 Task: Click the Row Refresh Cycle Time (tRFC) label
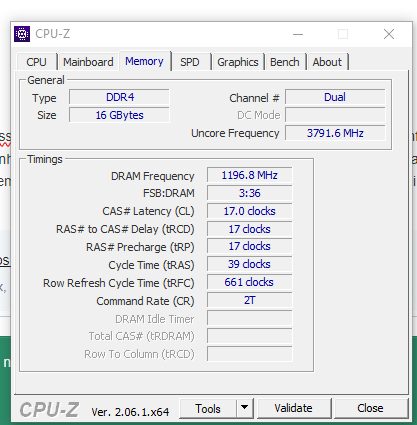[119, 283]
